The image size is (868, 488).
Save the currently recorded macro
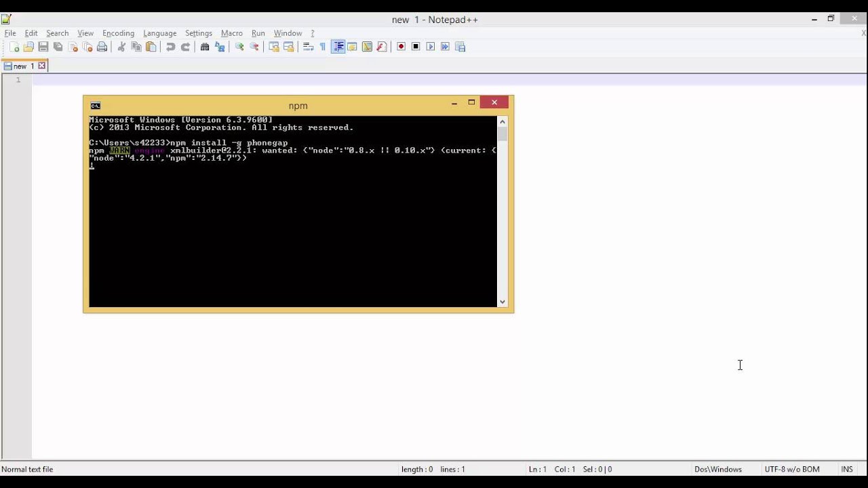coord(460,47)
